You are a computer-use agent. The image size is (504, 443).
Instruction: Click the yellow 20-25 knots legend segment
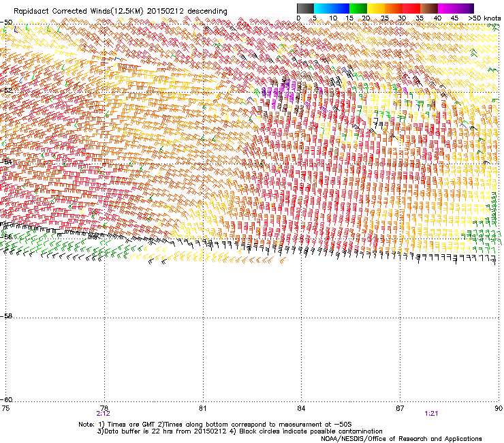click(376, 8)
